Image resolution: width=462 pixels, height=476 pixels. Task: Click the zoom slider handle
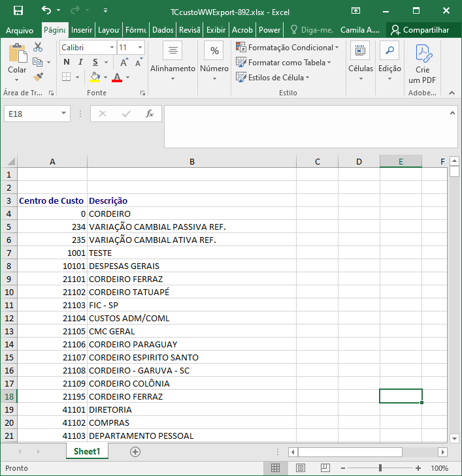tap(380, 468)
